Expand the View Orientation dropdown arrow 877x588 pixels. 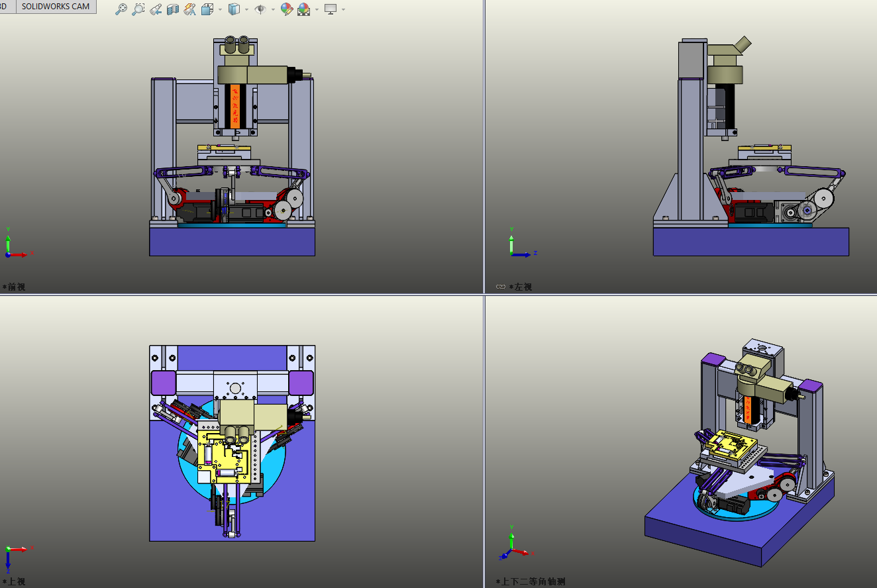coord(220,10)
